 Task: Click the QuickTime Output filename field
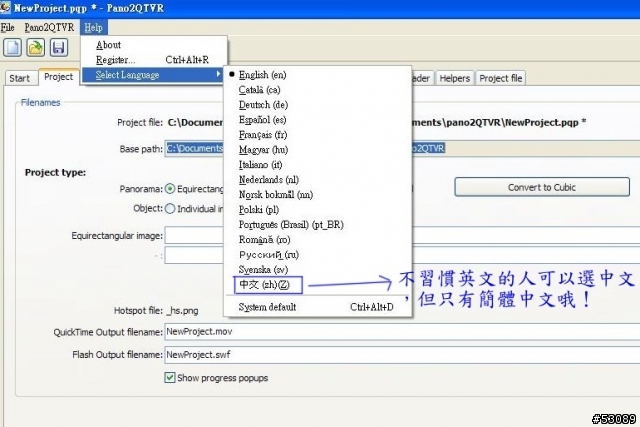click(402, 331)
